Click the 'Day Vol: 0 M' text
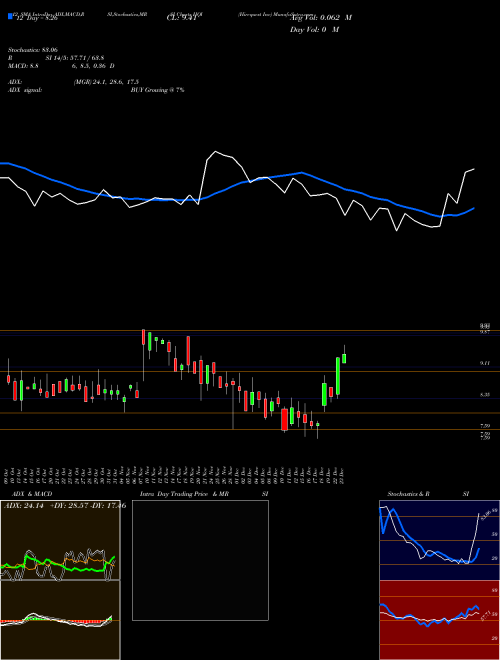The image size is (500, 660). point(314,30)
